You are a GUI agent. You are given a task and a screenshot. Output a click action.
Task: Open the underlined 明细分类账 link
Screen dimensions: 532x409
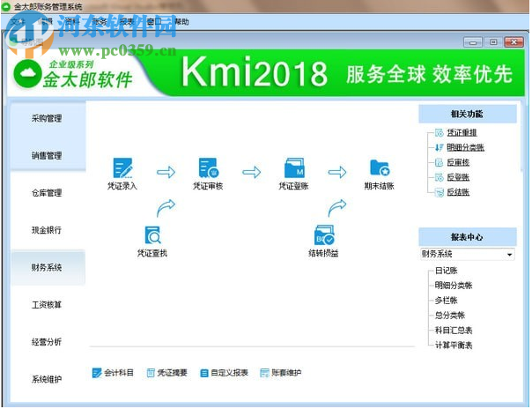pos(465,148)
